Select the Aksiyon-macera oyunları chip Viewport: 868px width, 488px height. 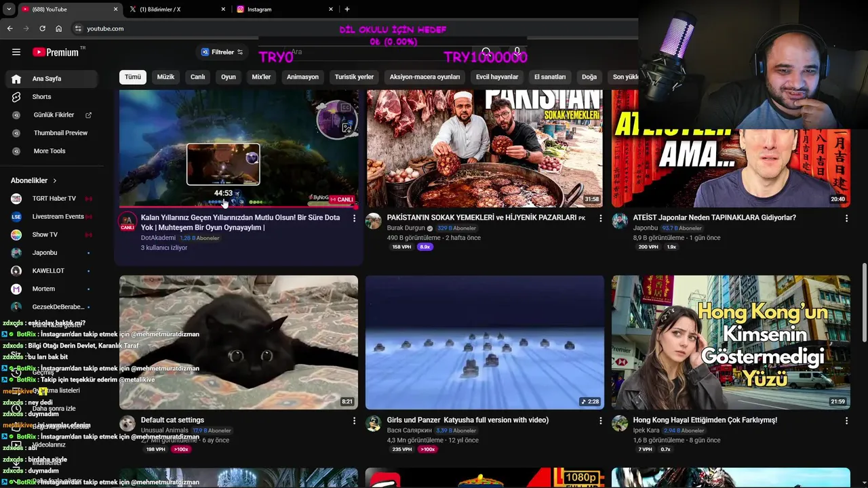[425, 77]
